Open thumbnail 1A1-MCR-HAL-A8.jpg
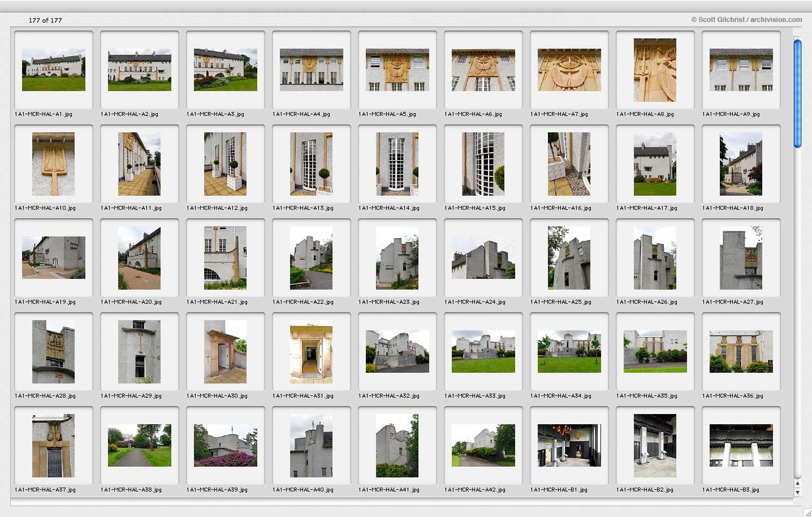The width and height of the screenshot is (812, 517). pos(655,70)
